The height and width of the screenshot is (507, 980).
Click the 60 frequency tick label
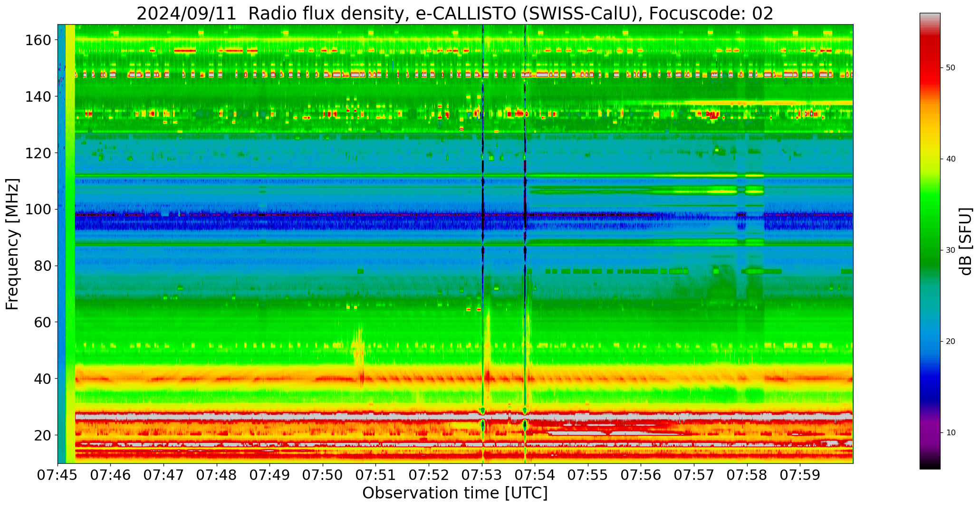pyautogui.click(x=42, y=322)
